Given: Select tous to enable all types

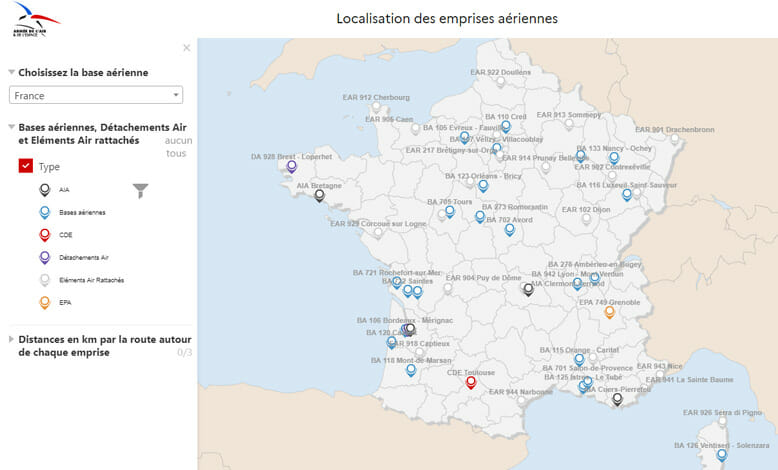Looking at the screenshot, I should point(176,153).
